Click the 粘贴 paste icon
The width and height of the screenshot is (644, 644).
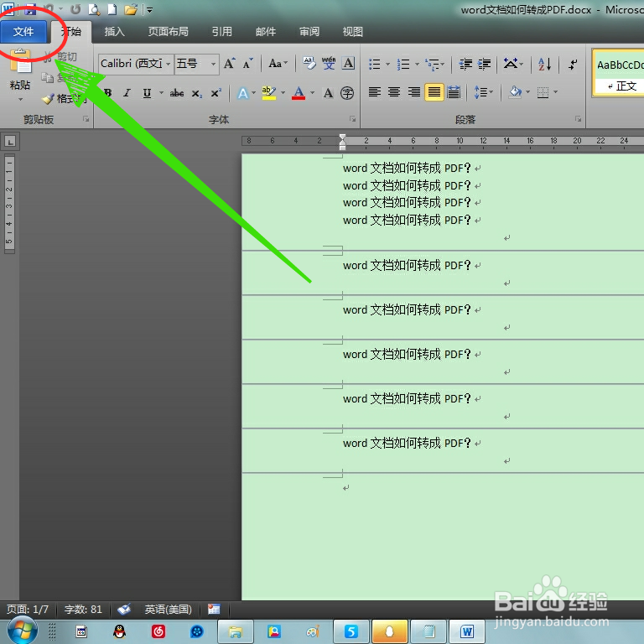[20, 60]
